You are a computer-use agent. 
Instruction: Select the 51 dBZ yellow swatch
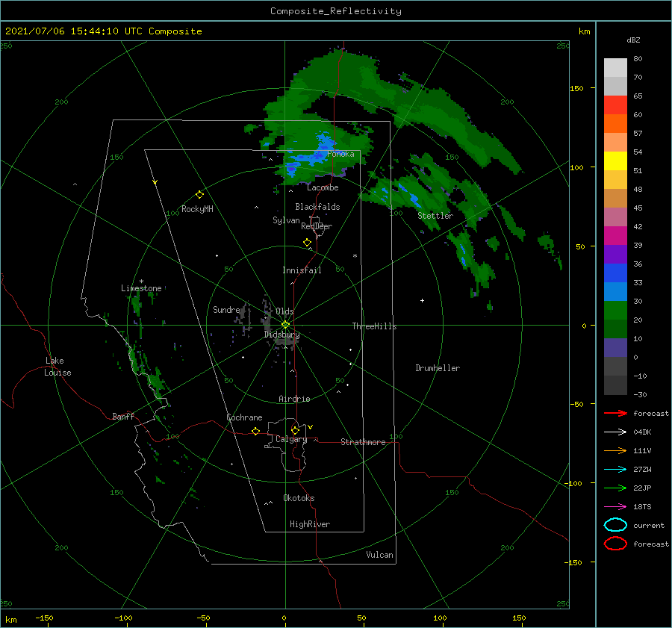pos(615,161)
